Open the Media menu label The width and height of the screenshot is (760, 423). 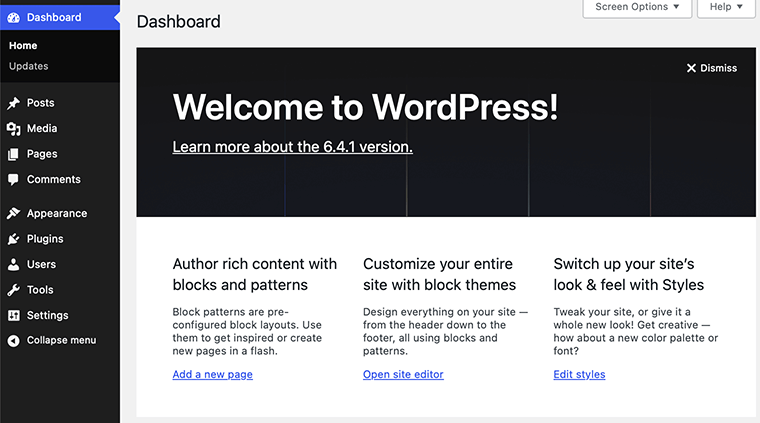42,128
